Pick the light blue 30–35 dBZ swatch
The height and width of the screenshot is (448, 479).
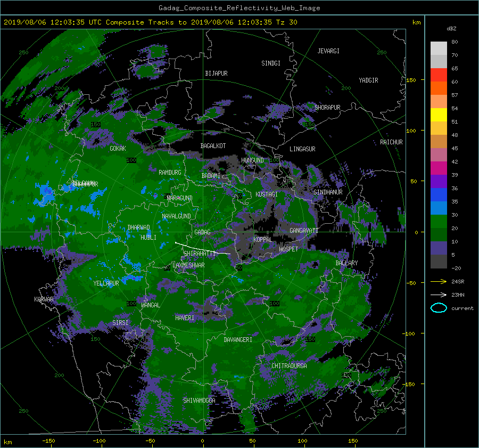coord(439,208)
